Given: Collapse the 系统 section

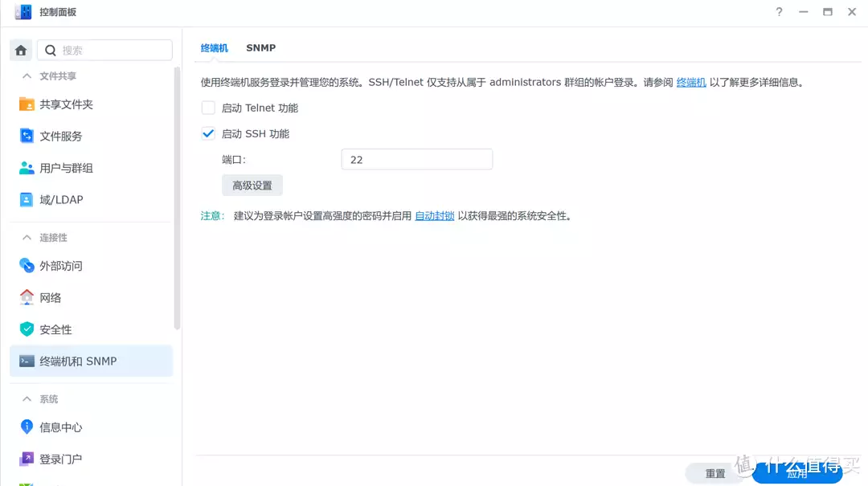Looking at the screenshot, I should 27,399.
